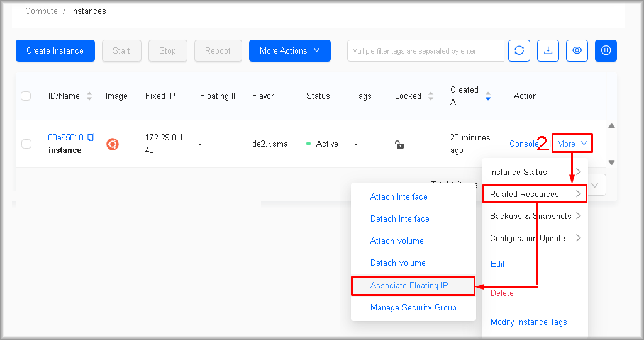This screenshot has width=644, height=340.
Task: Click the download icon button
Action: pyautogui.click(x=548, y=51)
